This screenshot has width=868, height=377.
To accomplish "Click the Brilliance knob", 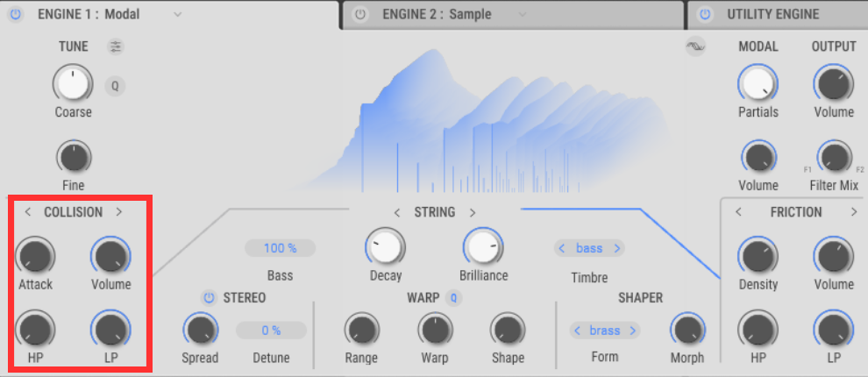I will 483,247.
